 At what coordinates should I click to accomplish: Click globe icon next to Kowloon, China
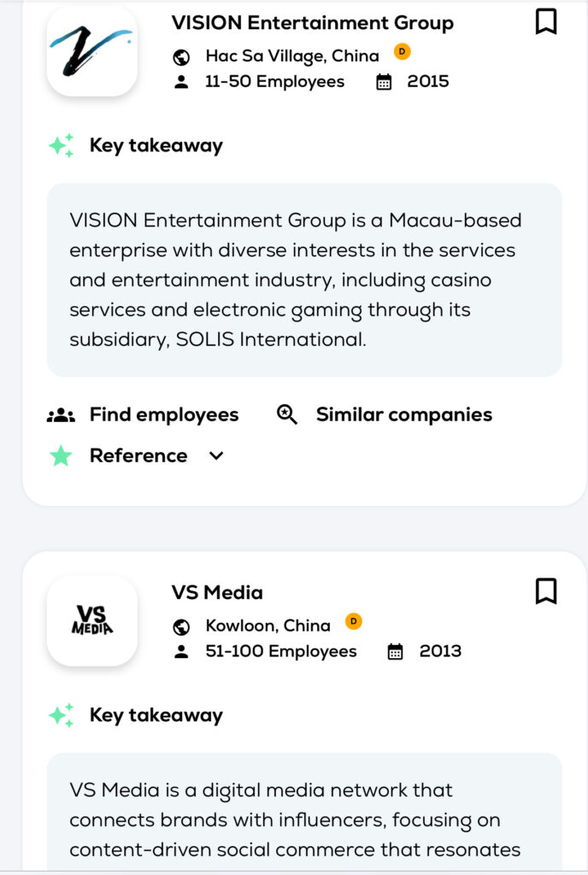click(181, 627)
